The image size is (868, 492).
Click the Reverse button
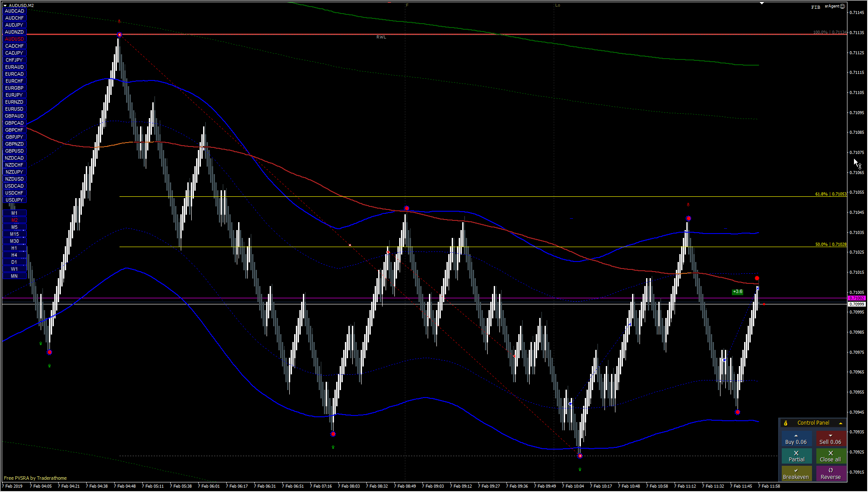[830, 474]
